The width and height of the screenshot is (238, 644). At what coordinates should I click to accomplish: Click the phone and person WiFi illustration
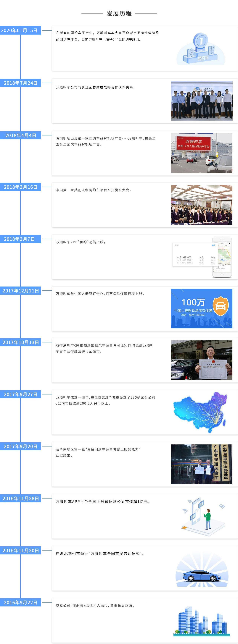pyautogui.click(x=201, y=517)
